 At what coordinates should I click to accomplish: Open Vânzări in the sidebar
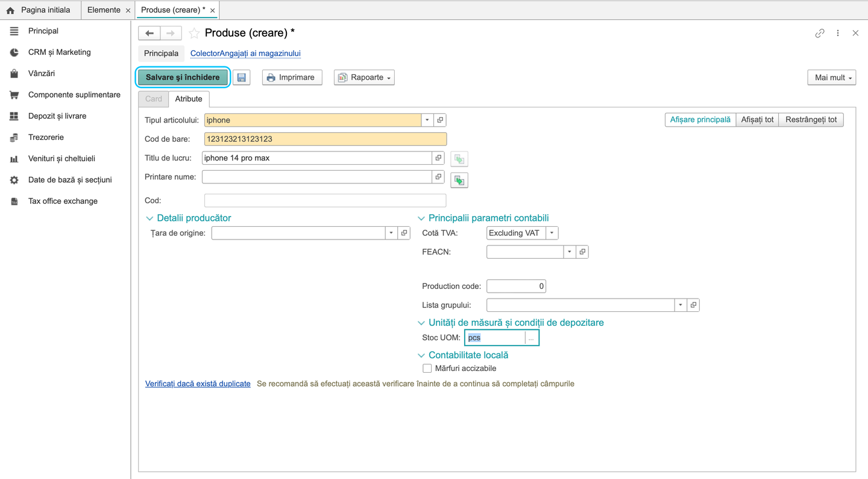(x=42, y=74)
